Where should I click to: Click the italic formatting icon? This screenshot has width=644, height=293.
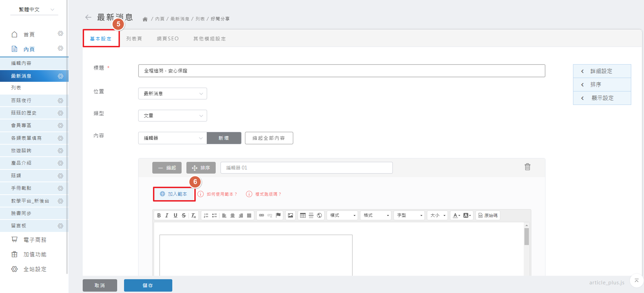(167, 215)
